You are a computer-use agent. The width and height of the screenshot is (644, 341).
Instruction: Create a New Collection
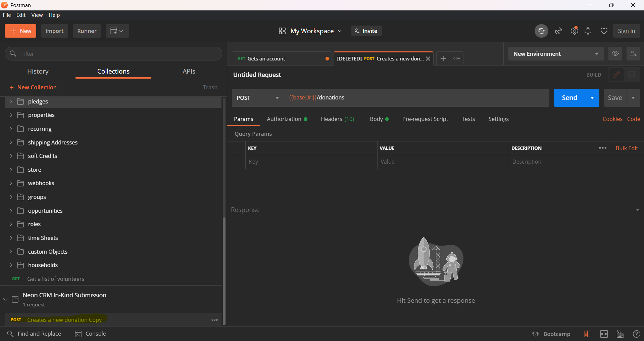33,87
